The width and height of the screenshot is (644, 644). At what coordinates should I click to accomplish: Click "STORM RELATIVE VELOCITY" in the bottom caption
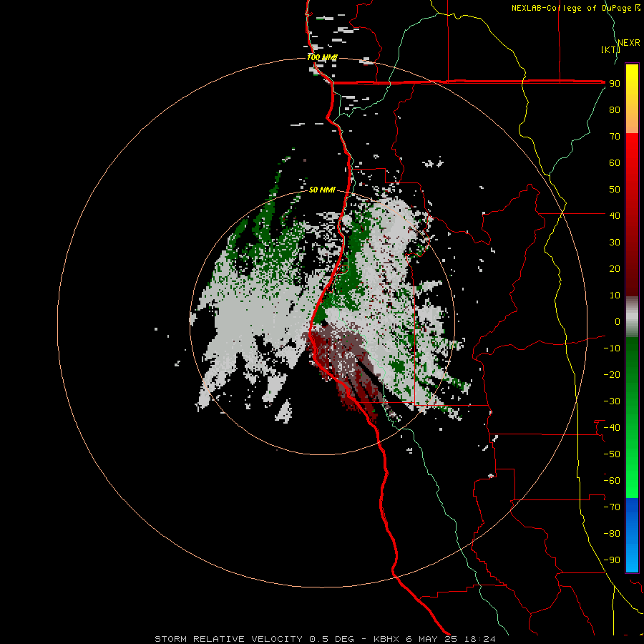tap(229, 639)
